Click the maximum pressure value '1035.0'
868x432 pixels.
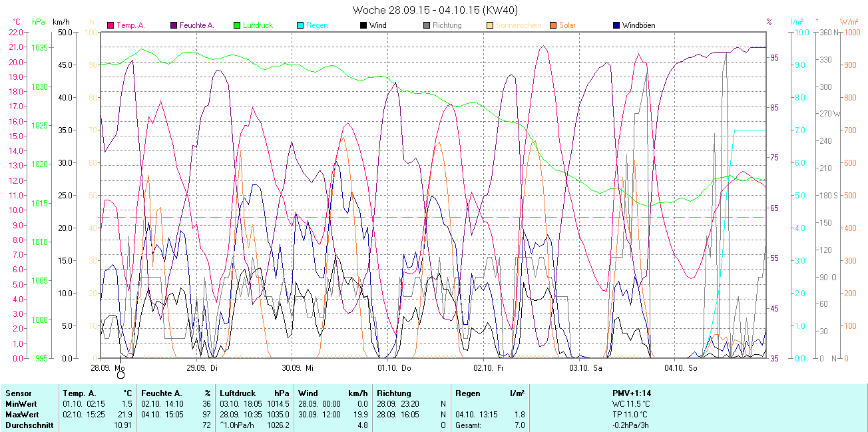pos(278,415)
